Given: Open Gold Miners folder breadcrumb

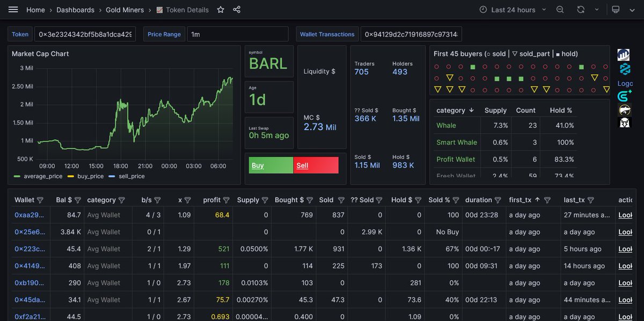Looking at the screenshot, I should point(125,10).
